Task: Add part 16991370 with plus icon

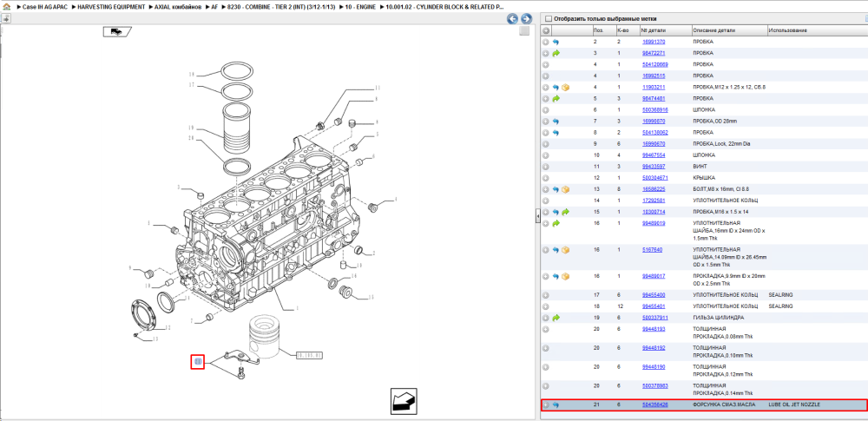Action: 546,42
